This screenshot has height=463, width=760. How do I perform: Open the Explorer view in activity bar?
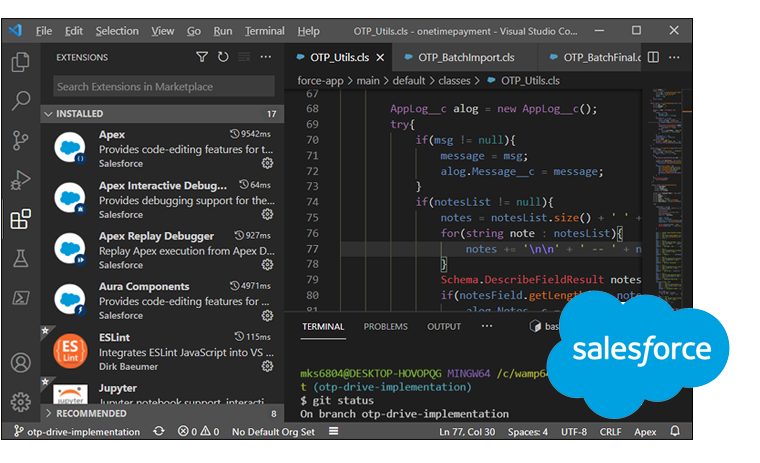[x=20, y=62]
